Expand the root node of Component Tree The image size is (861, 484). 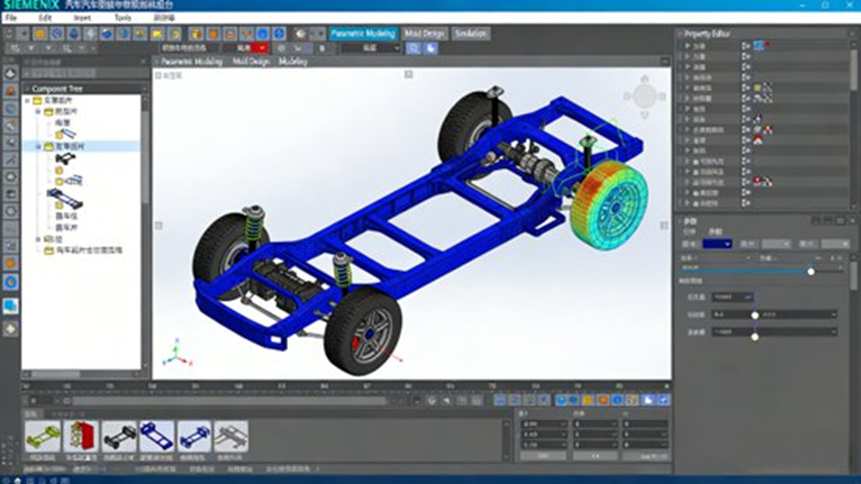pyautogui.click(x=29, y=101)
